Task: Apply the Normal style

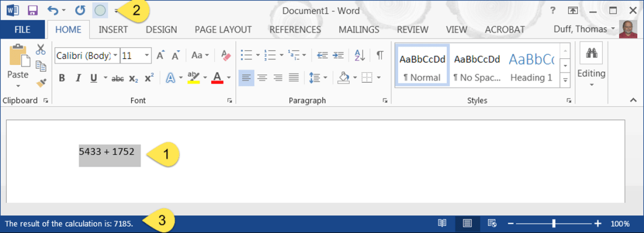Action: click(x=422, y=66)
